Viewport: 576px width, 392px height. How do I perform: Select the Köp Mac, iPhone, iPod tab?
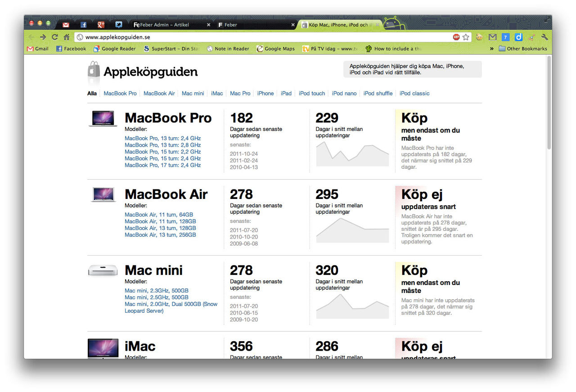(340, 25)
